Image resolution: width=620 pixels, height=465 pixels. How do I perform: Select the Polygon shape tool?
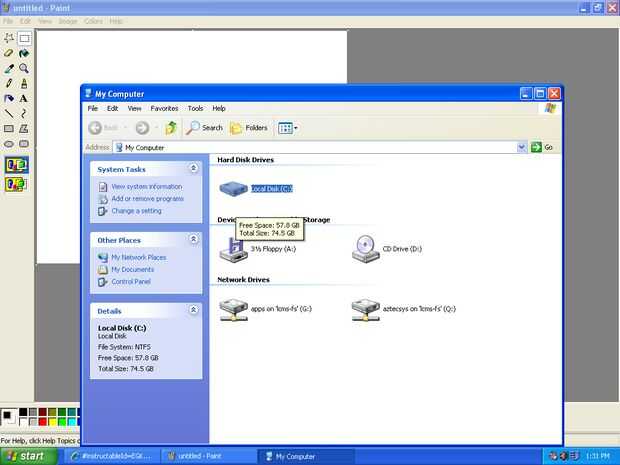coord(24,129)
